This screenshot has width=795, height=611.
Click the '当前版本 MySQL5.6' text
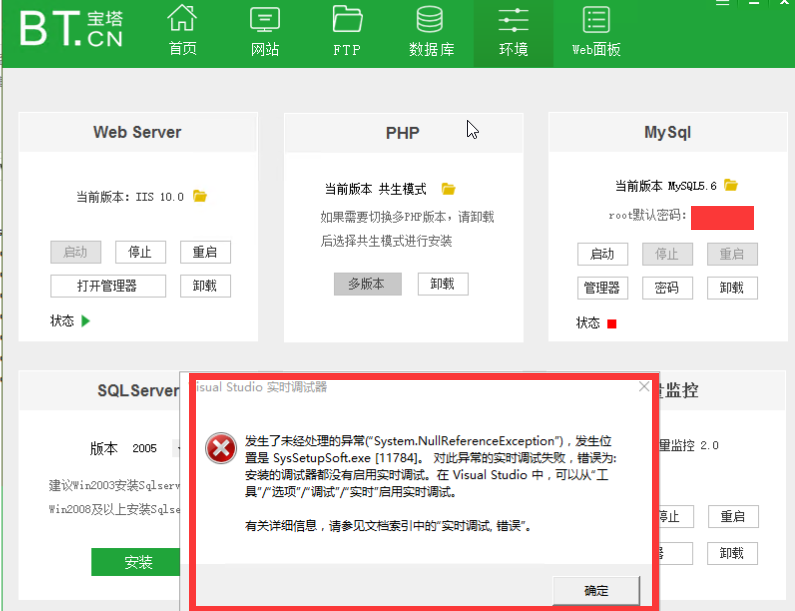[666, 186]
